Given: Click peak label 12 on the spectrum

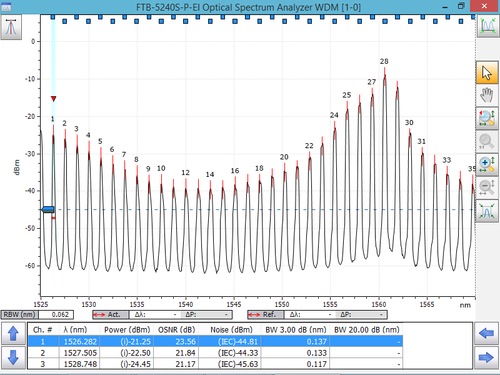Looking at the screenshot, I should pyautogui.click(x=185, y=173).
